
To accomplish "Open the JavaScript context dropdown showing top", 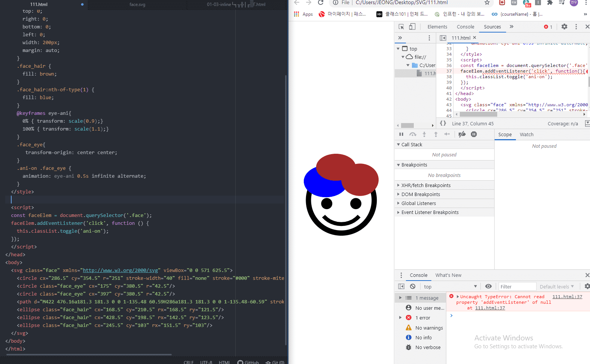I will [450, 287].
